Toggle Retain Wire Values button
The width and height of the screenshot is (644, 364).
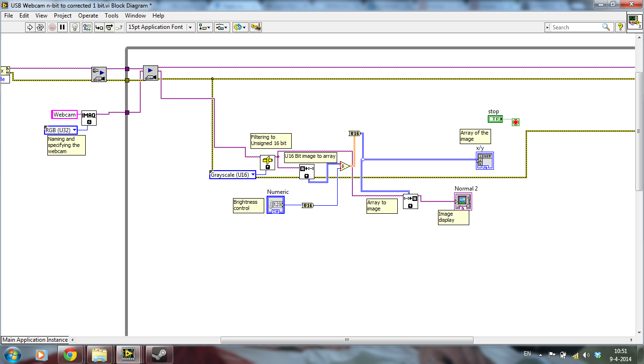coord(87,27)
